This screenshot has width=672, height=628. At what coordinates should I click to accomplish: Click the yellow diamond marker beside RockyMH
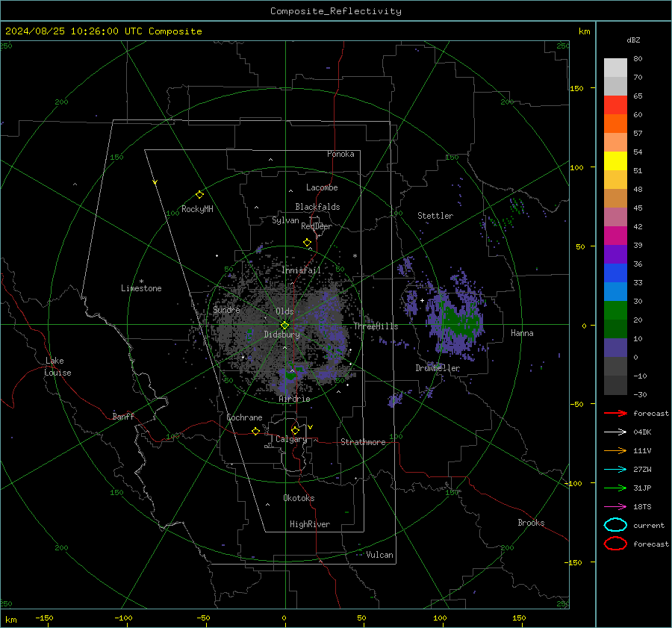click(199, 195)
